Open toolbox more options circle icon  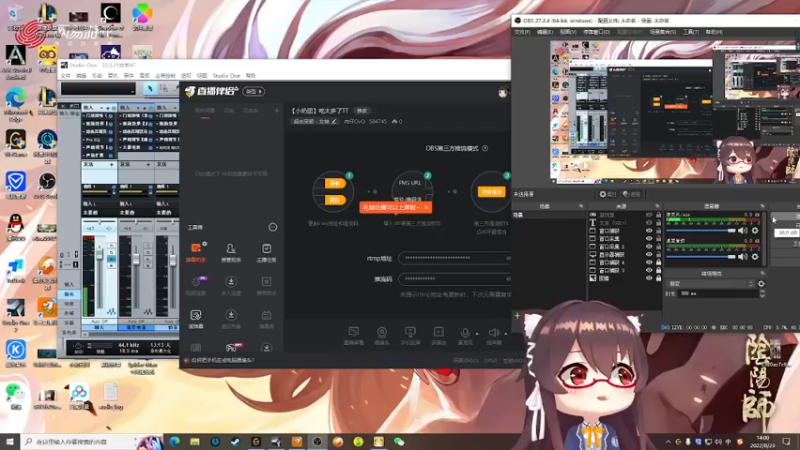[272, 227]
